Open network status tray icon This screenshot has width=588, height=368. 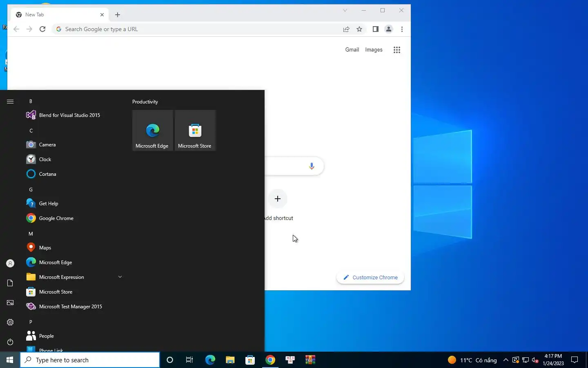[525, 360]
